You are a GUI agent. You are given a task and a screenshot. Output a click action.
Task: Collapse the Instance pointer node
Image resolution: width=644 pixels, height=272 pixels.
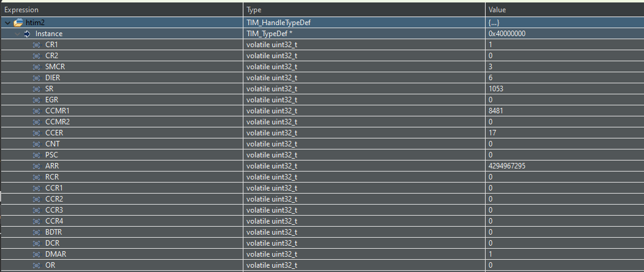pyautogui.click(x=17, y=34)
